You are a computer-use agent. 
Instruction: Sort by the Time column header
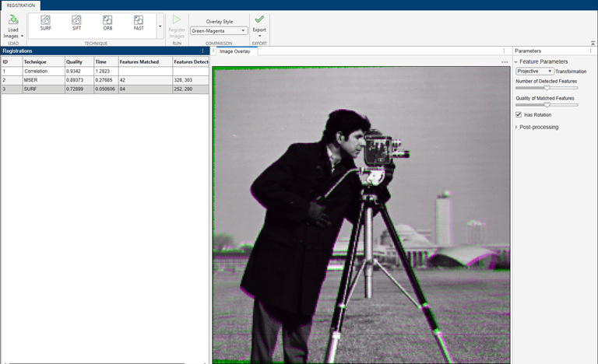point(106,61)
